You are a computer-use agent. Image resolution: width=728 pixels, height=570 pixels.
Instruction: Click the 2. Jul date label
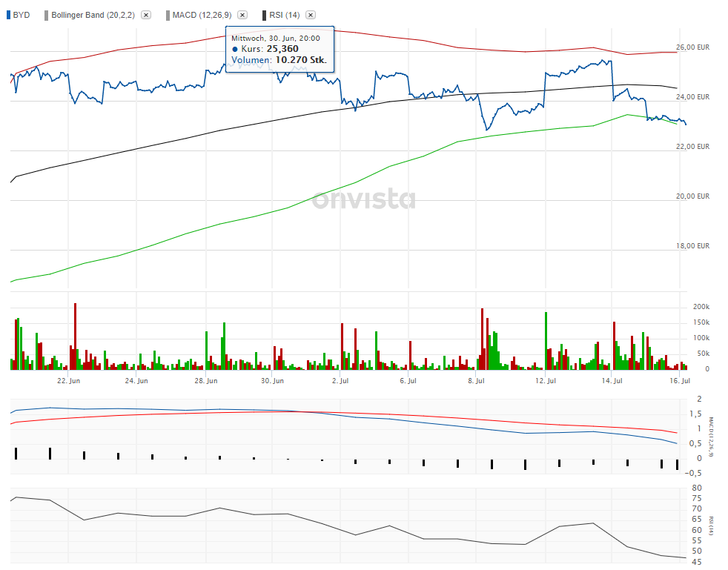pyautogui.click(x=340, y=381)
